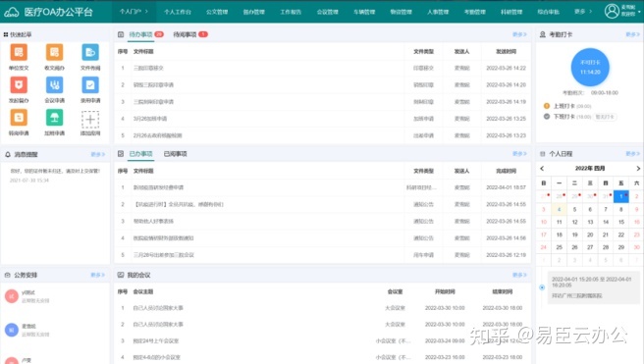Image resolution: width=644 pixels, height=364 pixels.
Task: Select the radio dot beside the schedule entry
Action: 542,287
